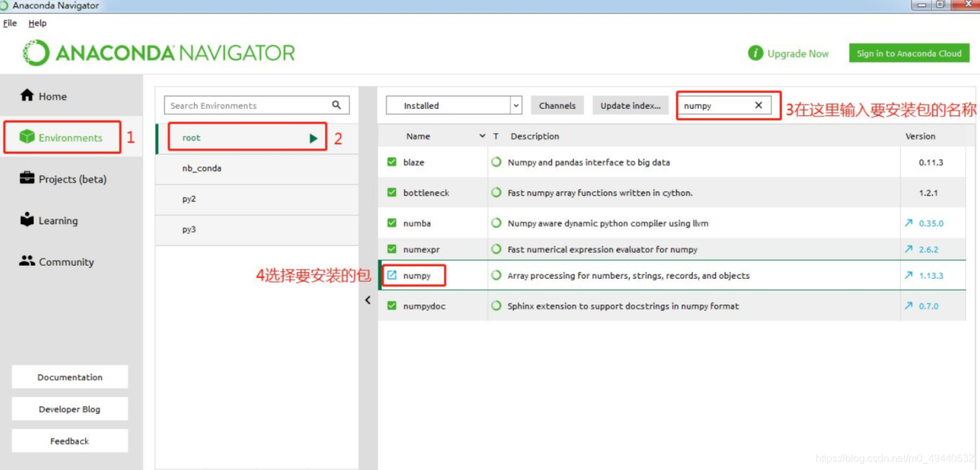Image resolution: width=980 pixels, height=470 pixels.
Task: Toggle the numpy package checkbox
Action: point(392,275)
